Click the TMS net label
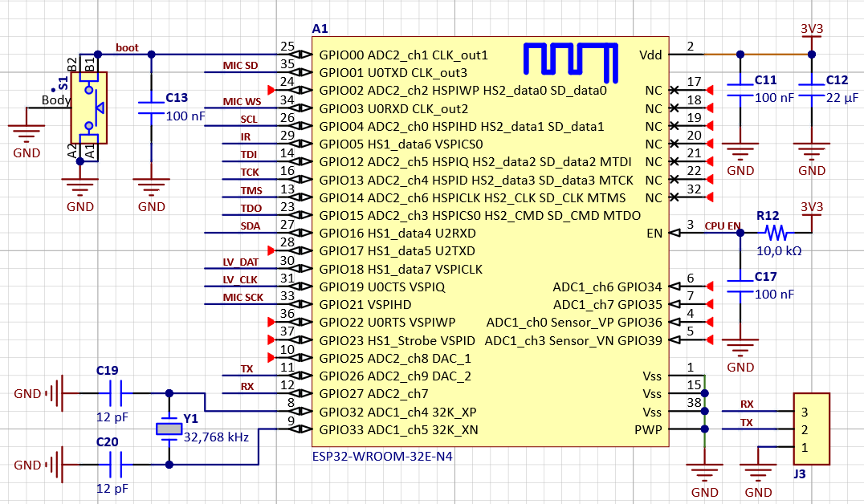The height and width of the screenshot is (504, 864). click(x=251, y=190)
